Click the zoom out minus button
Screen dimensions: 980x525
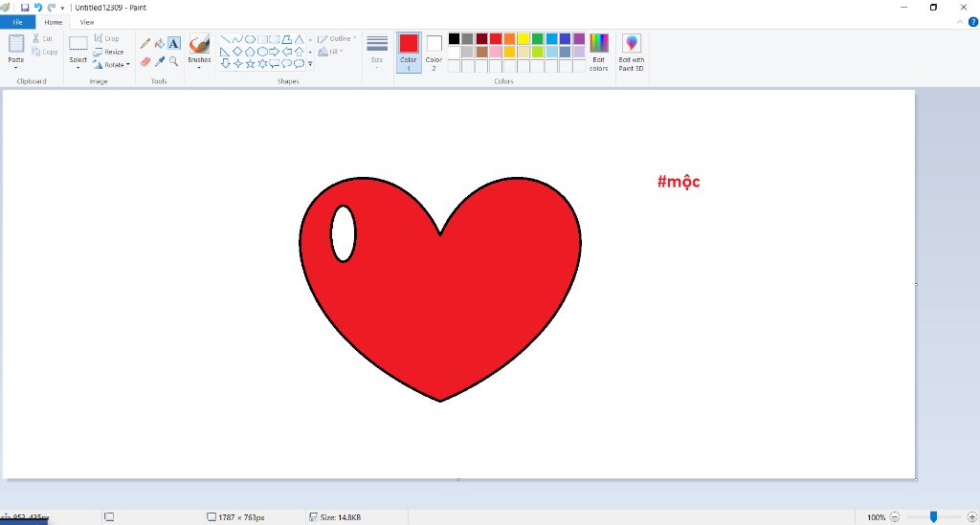[895, 517]
